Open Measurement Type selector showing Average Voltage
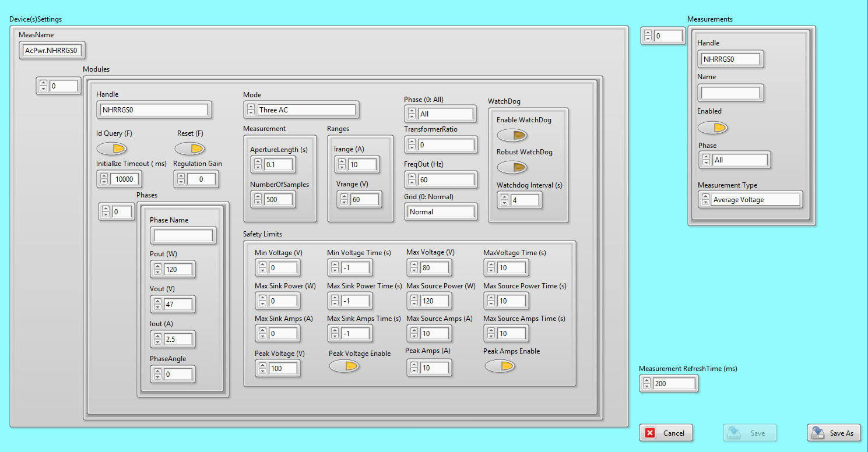Image resolution: width=868 pixels, height=452 pixels. coord(750,199)
